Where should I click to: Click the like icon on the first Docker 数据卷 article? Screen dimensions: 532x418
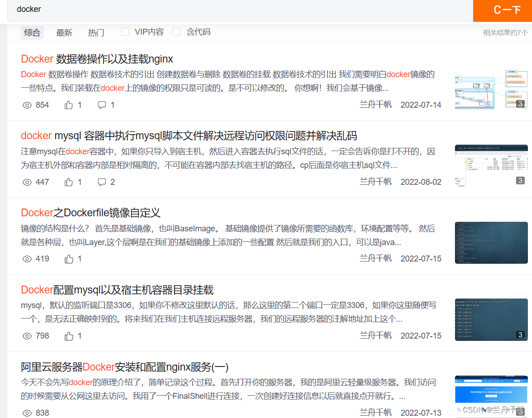click(68, 104)
